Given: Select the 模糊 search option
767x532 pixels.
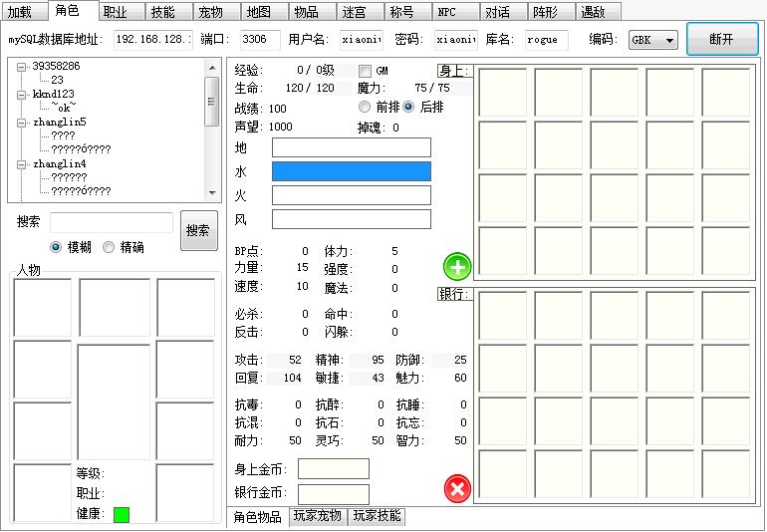Looking at the screenshot, I should (56, 247).
